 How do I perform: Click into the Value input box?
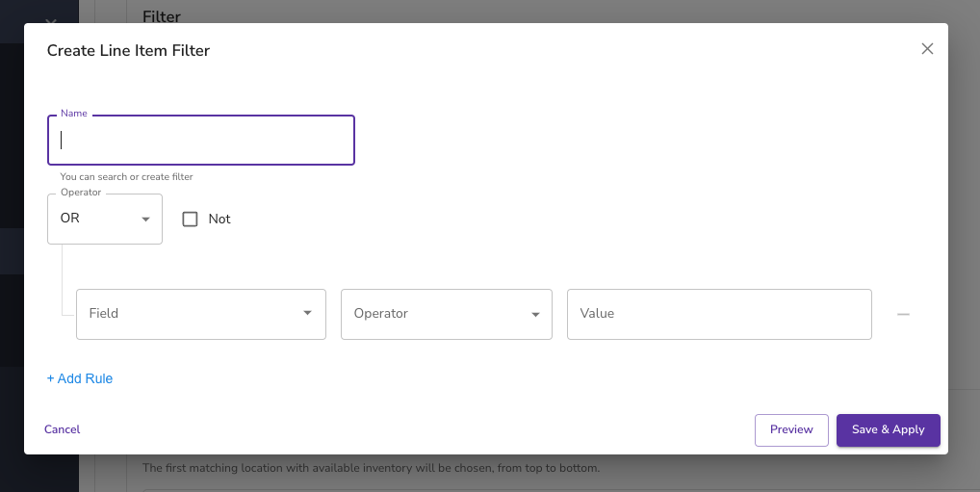(x=719, y=315)
